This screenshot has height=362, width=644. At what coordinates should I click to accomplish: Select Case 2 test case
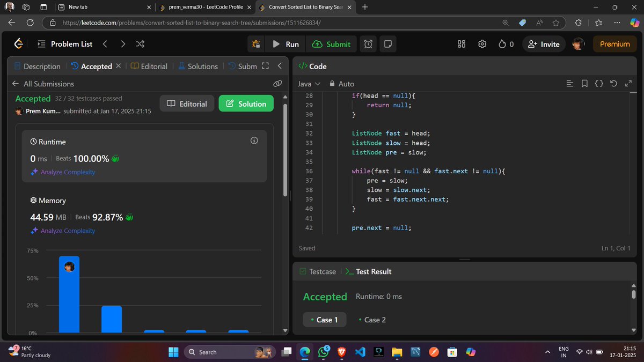point(372,320)
